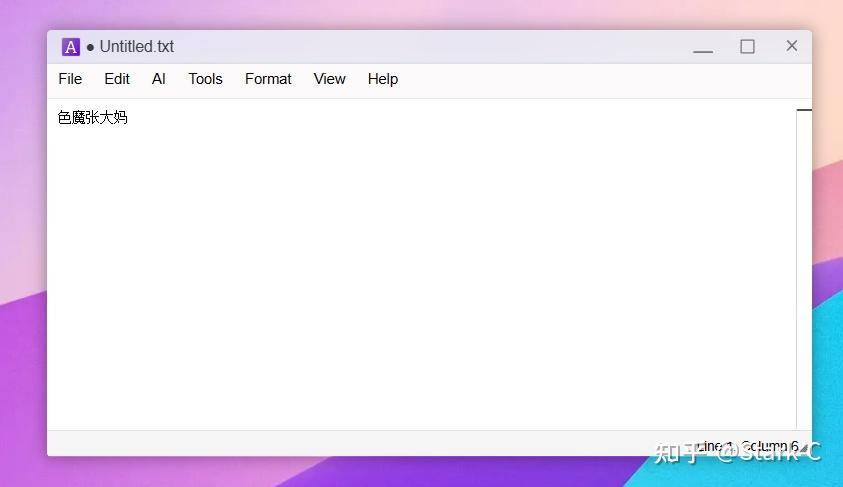Open the View menu
Viewport: 843px width, 487px height.
click(329, 79)
